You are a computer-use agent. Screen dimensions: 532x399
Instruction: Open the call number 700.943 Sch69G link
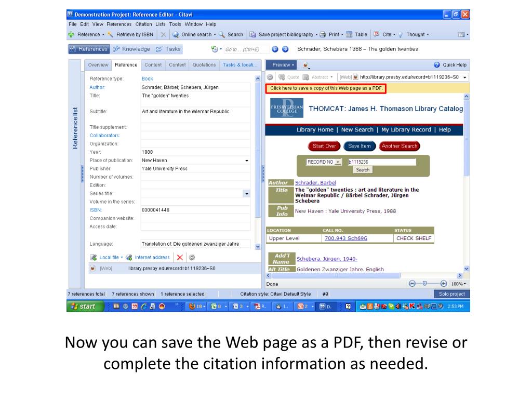[345, 238]
